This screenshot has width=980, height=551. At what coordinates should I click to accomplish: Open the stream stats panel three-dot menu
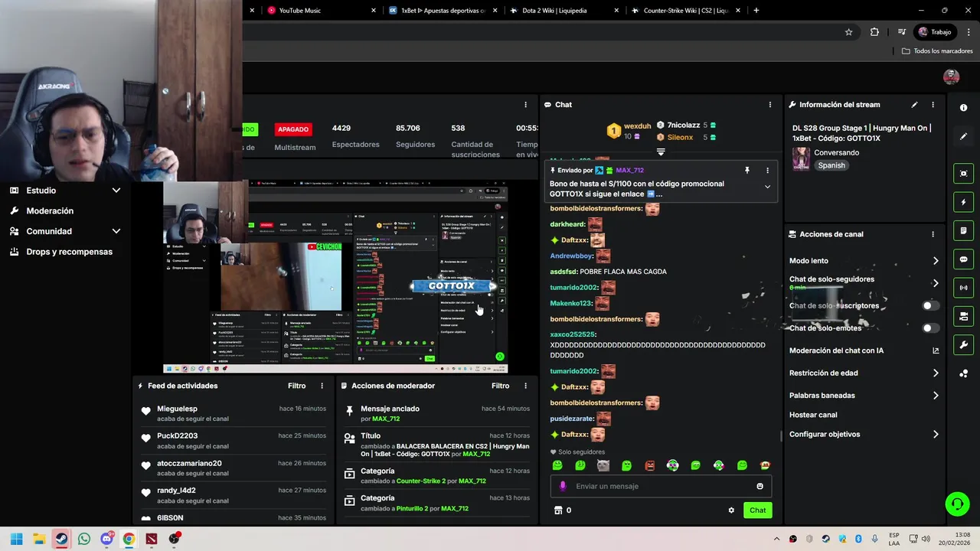click(x=525, y=105)
